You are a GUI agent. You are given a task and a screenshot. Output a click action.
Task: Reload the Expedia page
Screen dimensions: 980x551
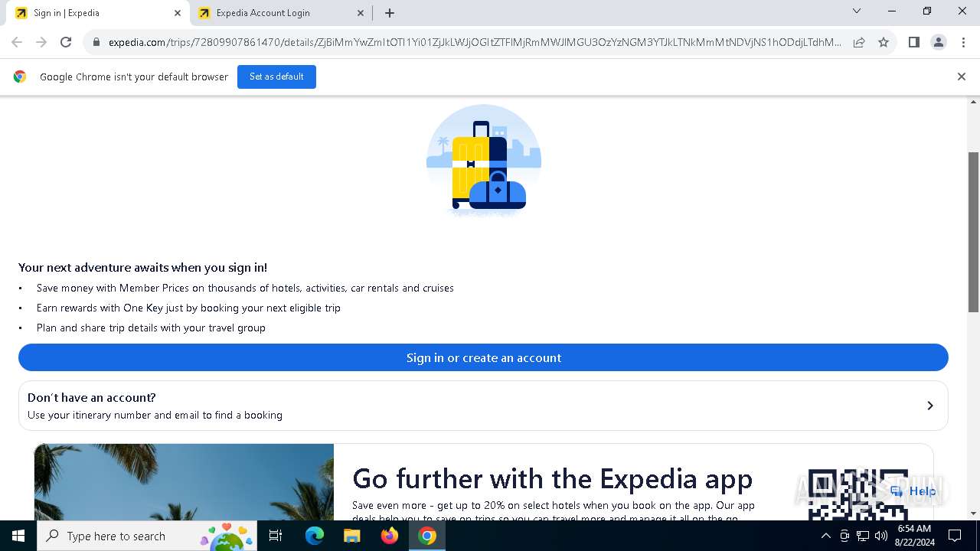(x=66, y=42)
